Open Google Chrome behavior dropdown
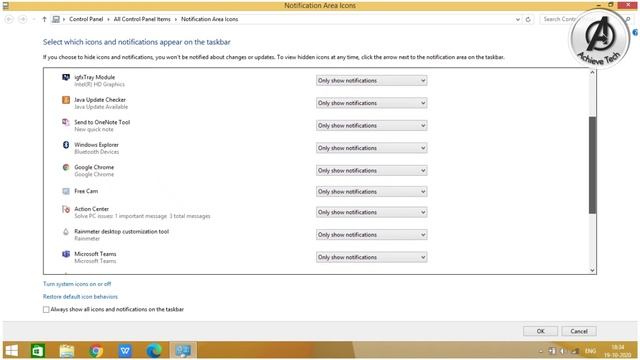Screen dimensions: 640x360 (x=371, y=171)
